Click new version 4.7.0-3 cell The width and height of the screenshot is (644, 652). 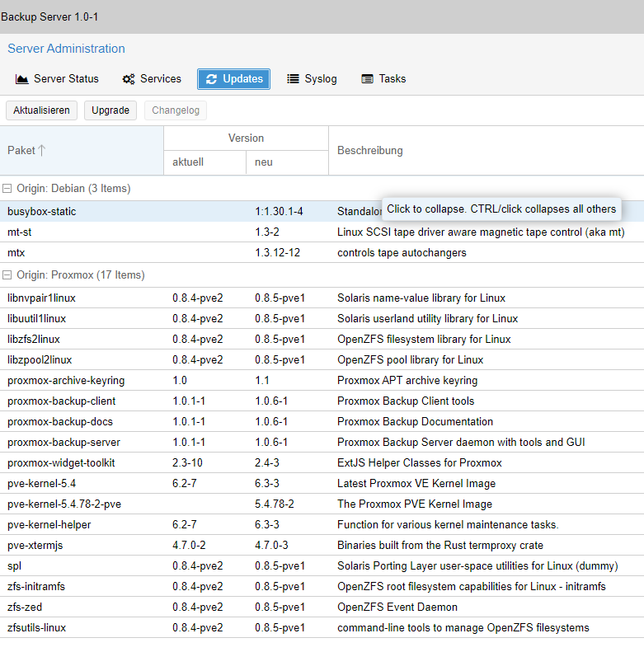tap(271, 546)
